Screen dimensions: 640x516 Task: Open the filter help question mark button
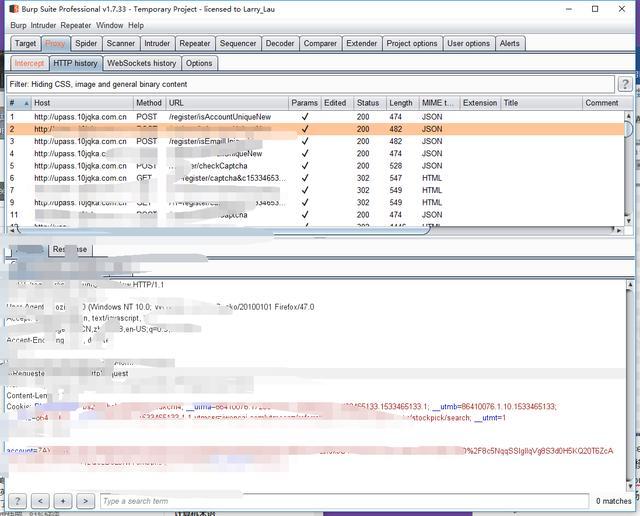[625, 84]
